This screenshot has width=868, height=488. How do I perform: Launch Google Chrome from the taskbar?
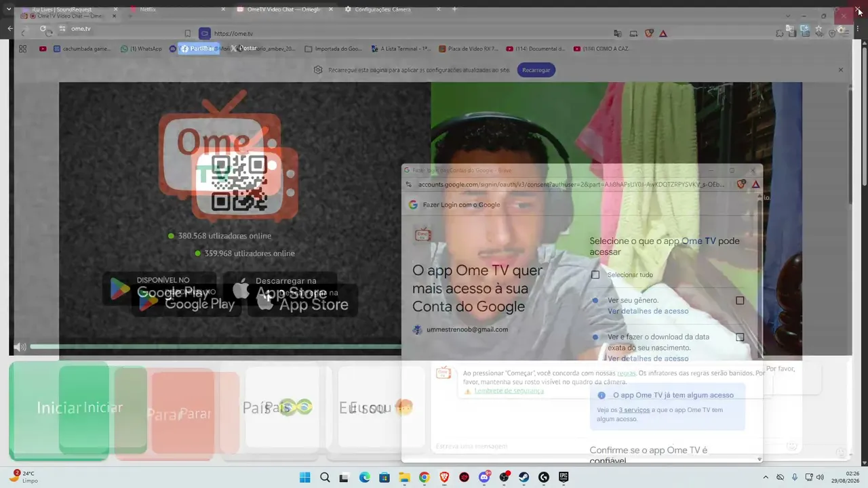tap(425, 477)
